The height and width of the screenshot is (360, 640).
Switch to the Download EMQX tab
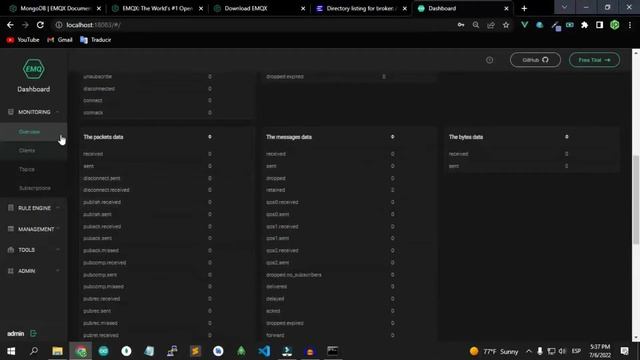[x=259, y=8]
